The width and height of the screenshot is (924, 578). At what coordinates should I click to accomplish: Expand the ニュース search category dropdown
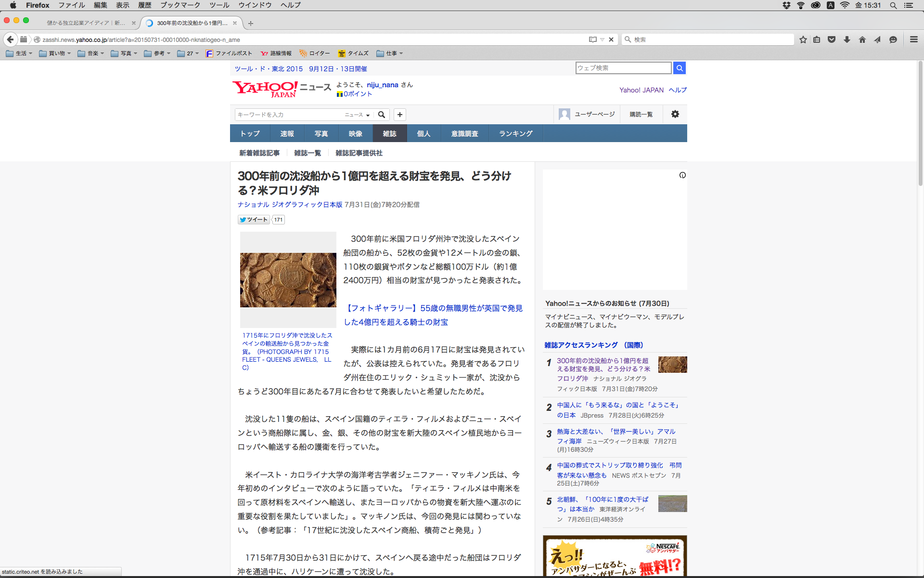pos(357,115)
